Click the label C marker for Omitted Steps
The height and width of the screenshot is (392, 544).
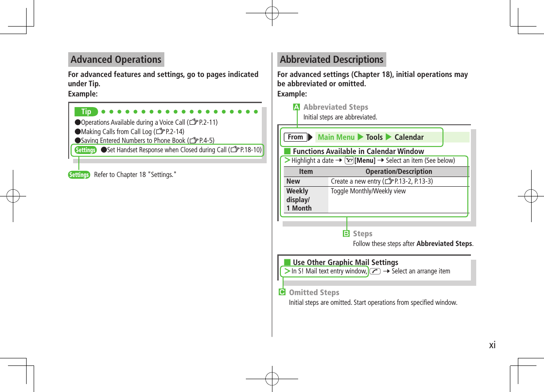click(282, 292)
